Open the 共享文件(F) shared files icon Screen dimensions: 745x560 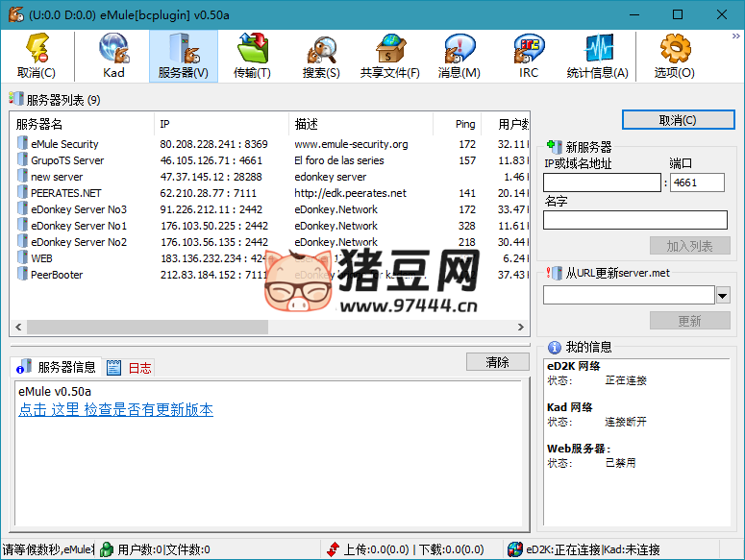[x=390, y=48]
